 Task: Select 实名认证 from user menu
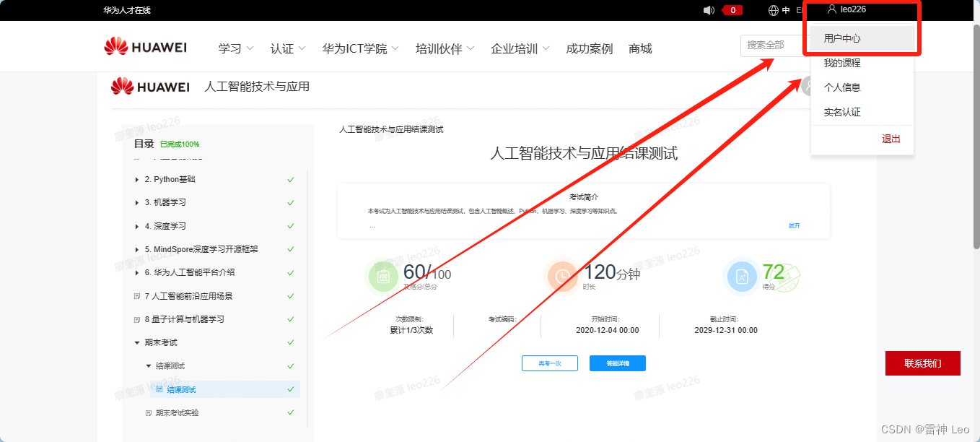862,112
